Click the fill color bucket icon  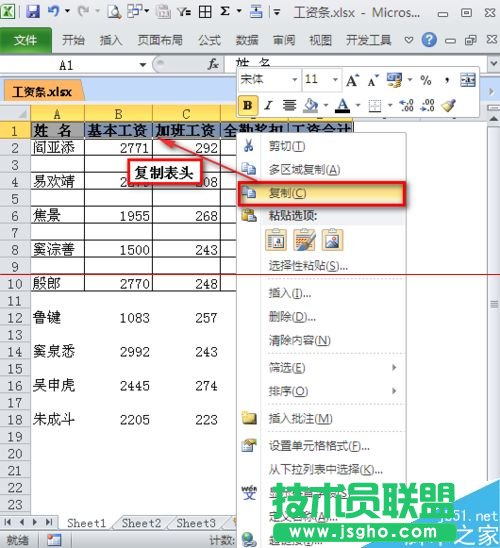[x=311, y=105]
